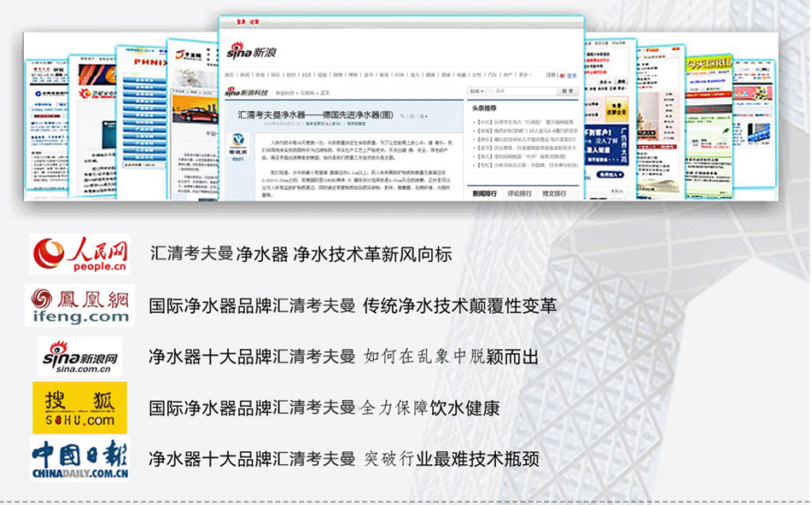Open headline ending with 传统净水技术颠覆性变革
812x505 pixels.
pyautogui.click(x=352, y=305)
